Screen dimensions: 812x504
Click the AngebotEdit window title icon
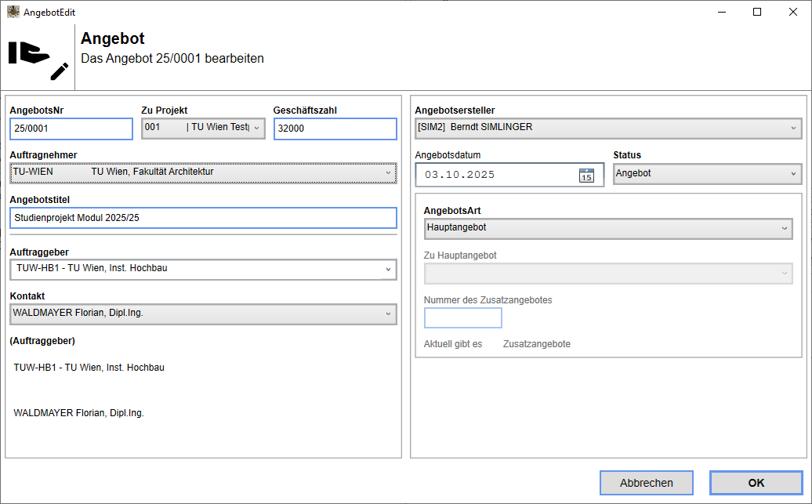13,13
